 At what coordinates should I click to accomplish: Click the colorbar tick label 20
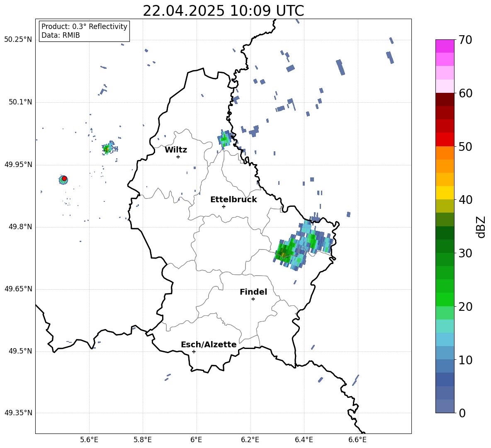pyautogui.click(x=466, y=307)
